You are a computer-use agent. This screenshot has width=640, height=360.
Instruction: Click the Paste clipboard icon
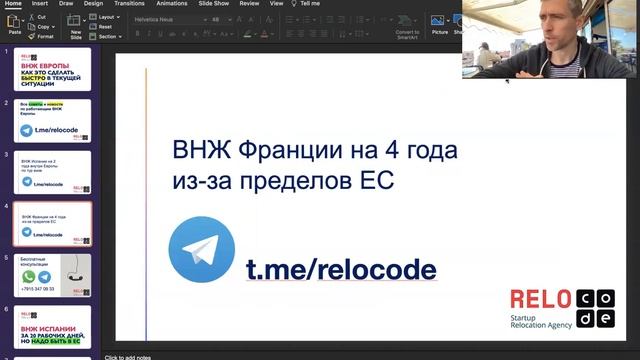coord(13,21)
